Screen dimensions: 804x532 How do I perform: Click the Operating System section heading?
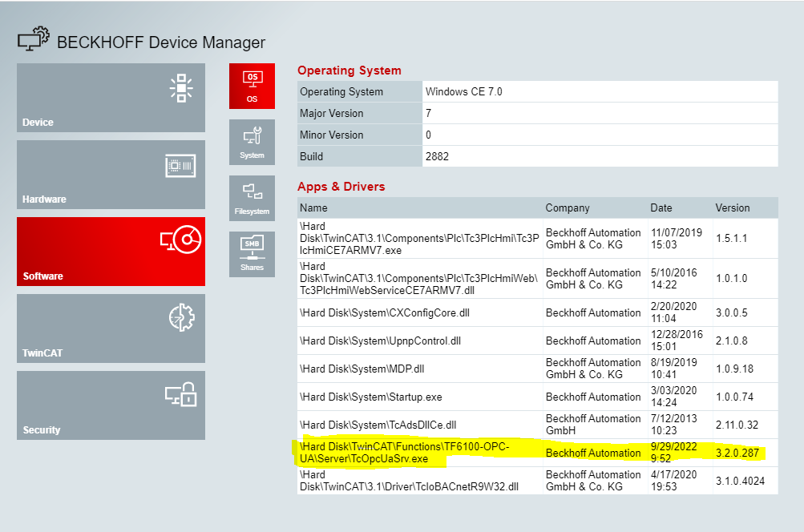(349, 71)
